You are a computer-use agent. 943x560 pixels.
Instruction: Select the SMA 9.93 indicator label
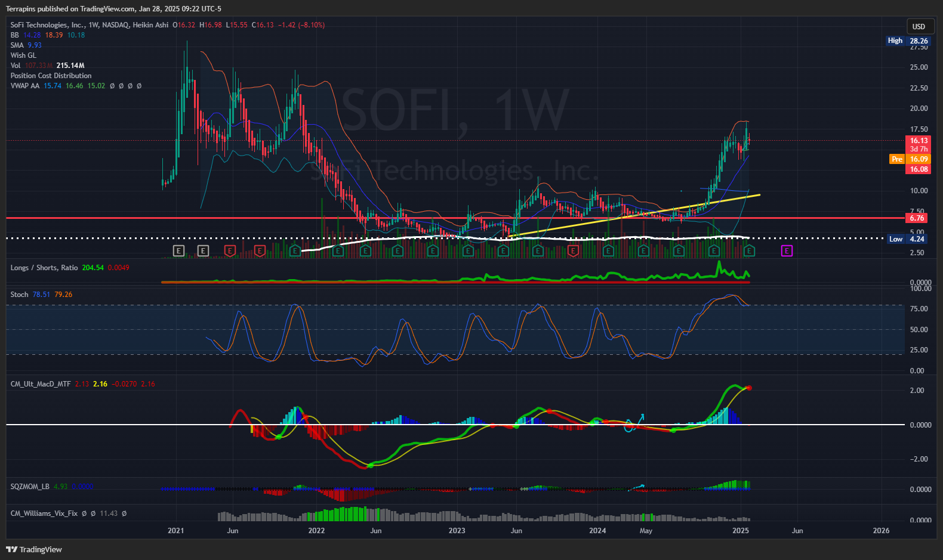click(26, 45)
